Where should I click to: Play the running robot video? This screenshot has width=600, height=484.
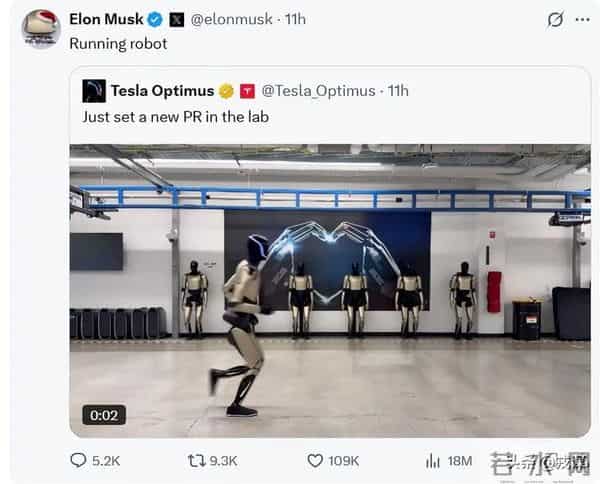329,290
